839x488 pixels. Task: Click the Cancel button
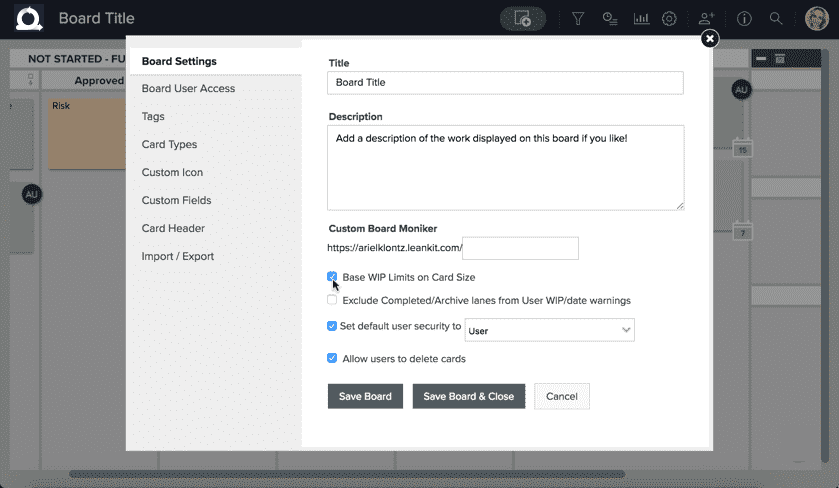click(x=562, y=396)
